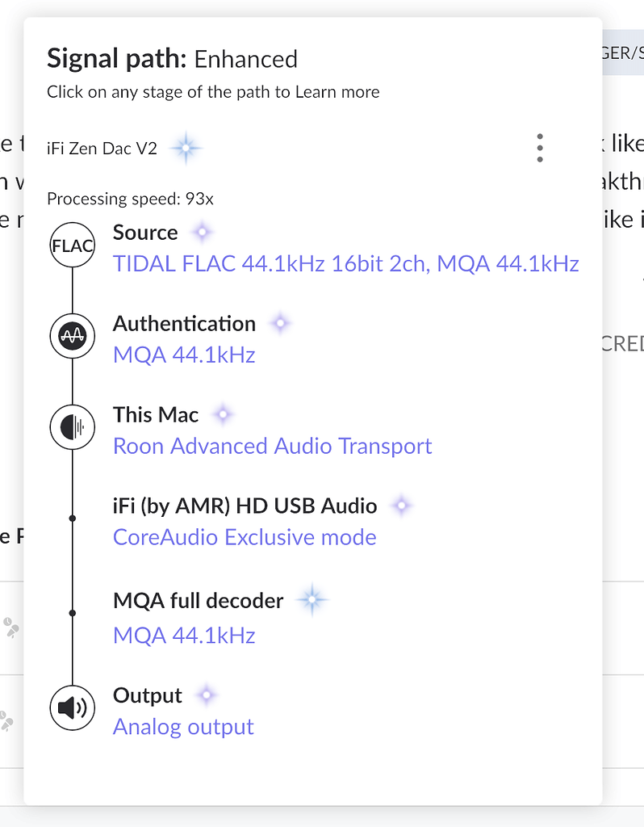Expand the iFi (by AMR) HD USB Audio stage node

(72, 517)
